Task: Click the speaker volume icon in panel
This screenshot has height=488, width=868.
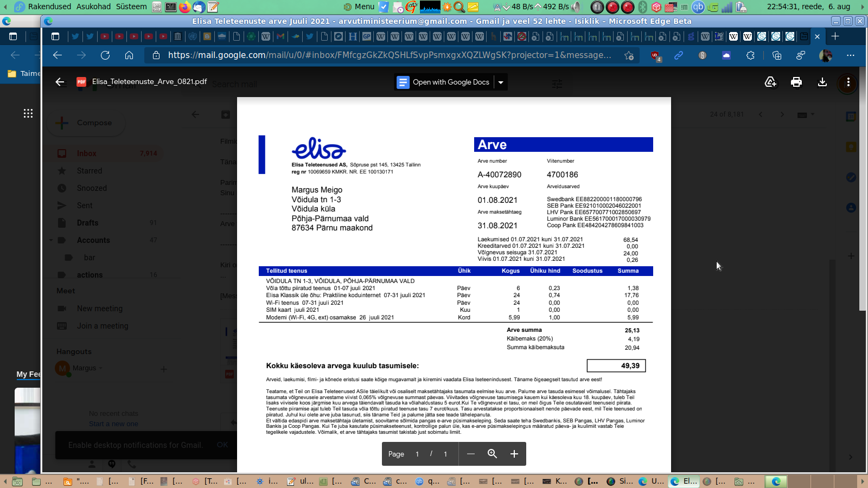Action: pyautogui.click(x=576, y=7)
